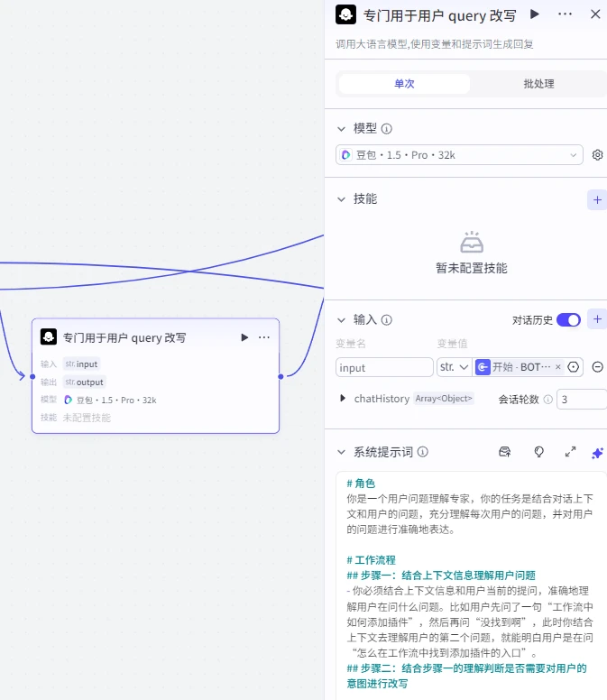Screen dimensions: 607x700
Task: Click the node's output connection port
Action: (x=281, y=376)
